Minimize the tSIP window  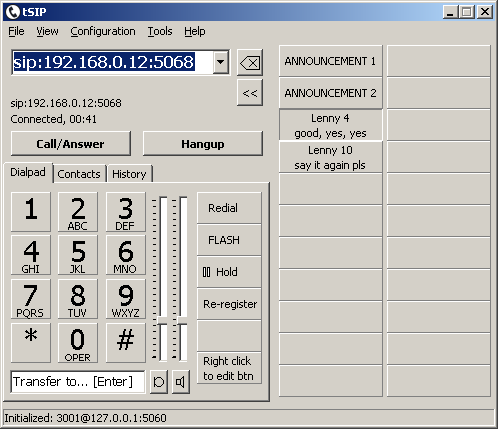pyautogui.click(x=450, y=12)
